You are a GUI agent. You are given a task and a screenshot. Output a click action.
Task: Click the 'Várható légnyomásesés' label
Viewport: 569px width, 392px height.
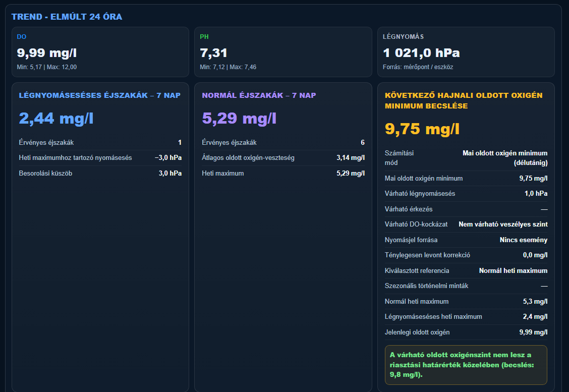[x=420, y=194]
